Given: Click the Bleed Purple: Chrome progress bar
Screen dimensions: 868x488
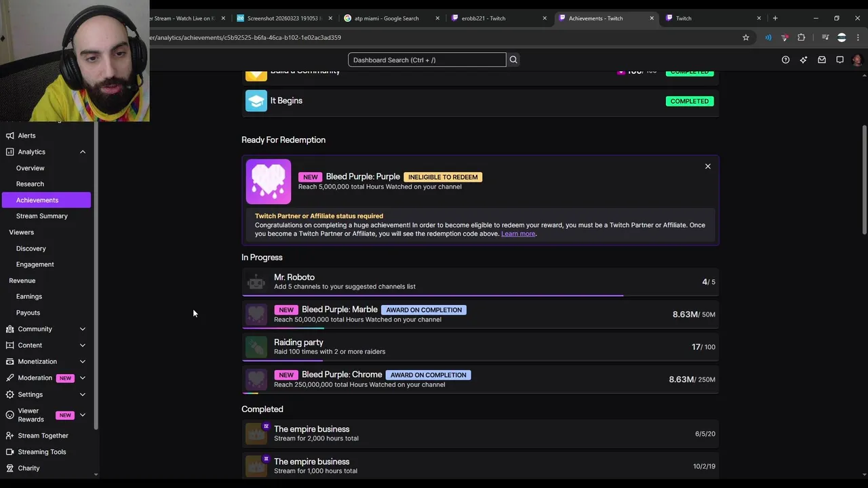Looking at the screenshot, I should point(480,393).
